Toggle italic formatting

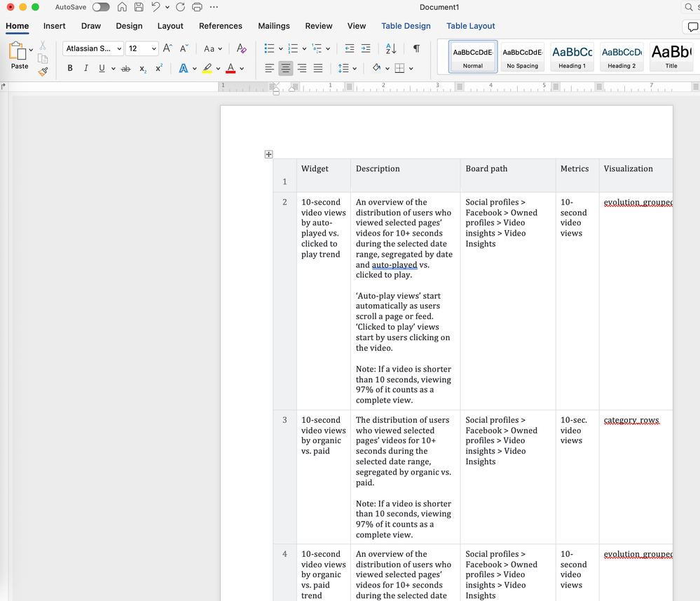click(x=86, y=68)
